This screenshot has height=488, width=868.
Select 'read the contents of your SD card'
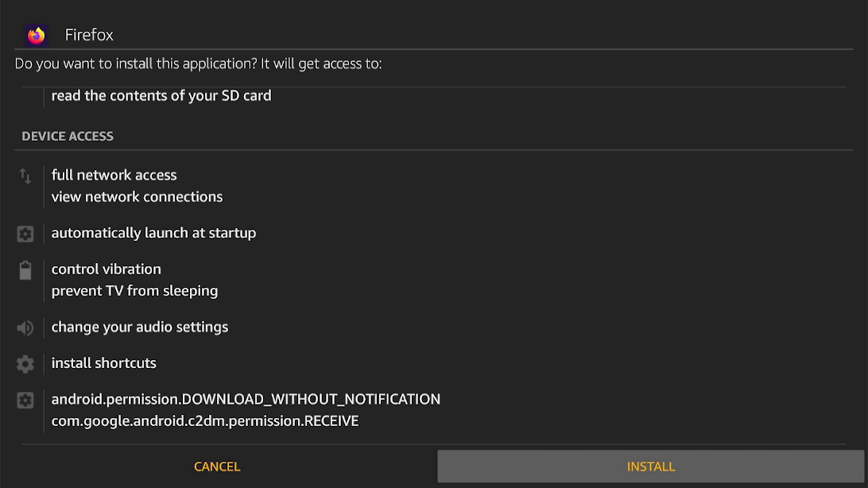click(x=161, y=95)
